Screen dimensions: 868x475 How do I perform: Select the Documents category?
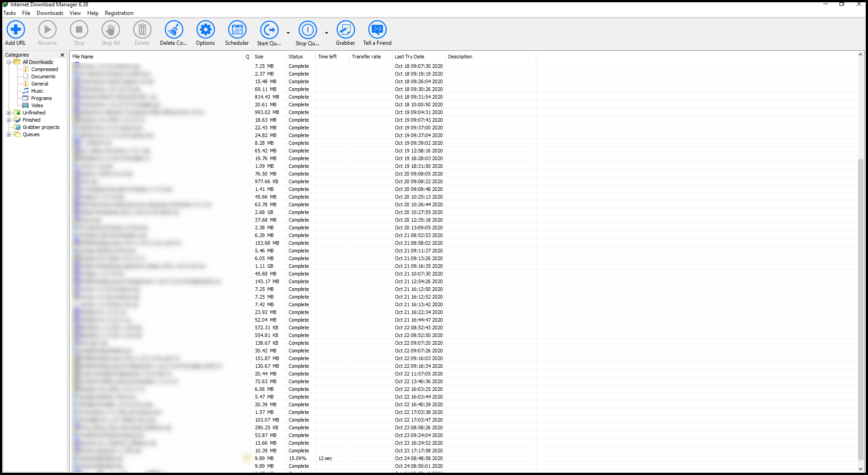(x=43, y=76)
